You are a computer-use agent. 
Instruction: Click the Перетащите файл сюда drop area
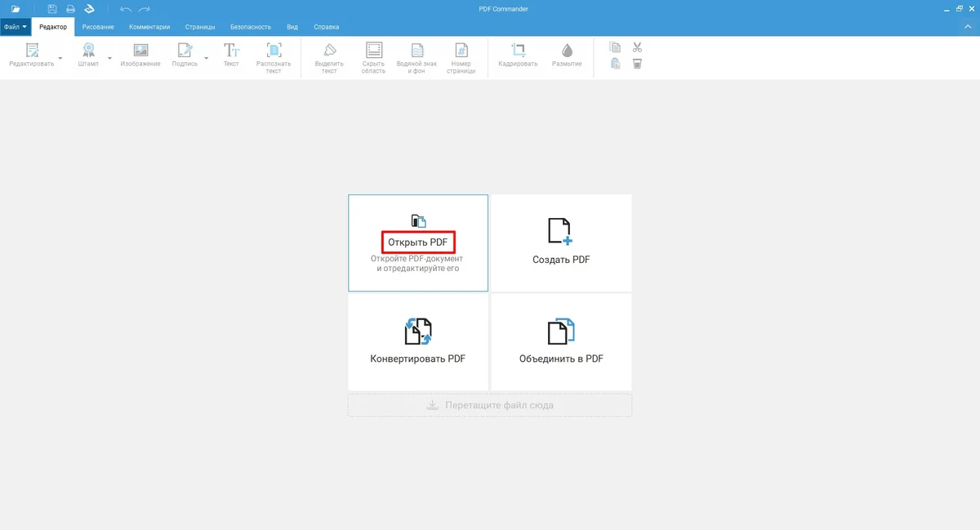click(x=490, y=405)
